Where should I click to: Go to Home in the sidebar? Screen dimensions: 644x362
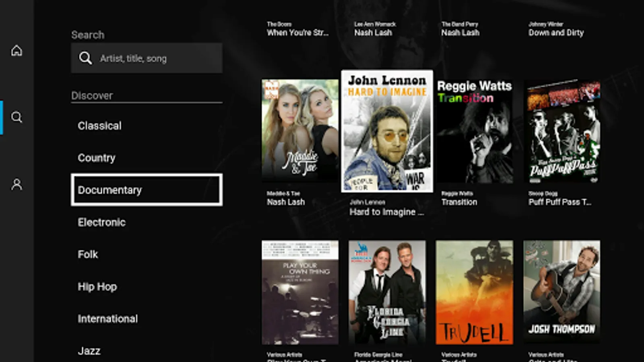pyautogui.click(x=17, y=51)
